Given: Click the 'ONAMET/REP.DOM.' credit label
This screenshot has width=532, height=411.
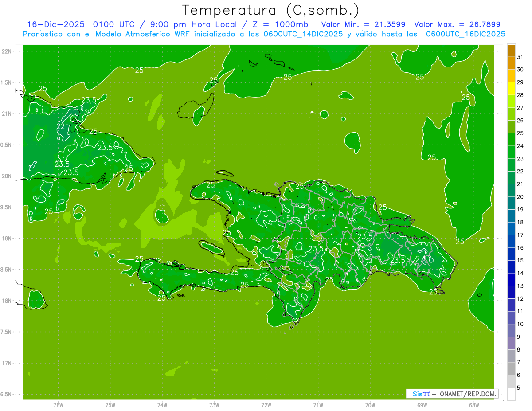Looking at the screenshot, I should click(x=468, y=394).
